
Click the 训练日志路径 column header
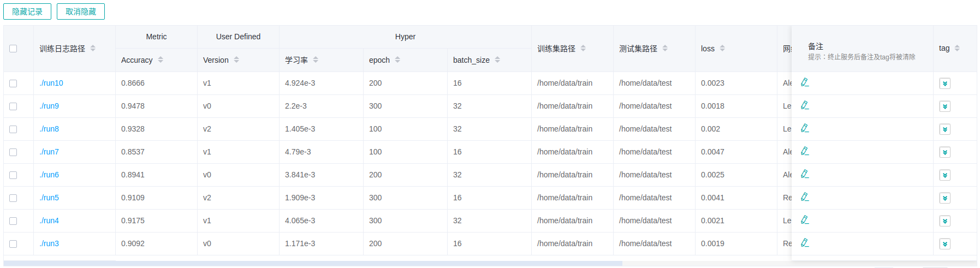click(62, 49)
